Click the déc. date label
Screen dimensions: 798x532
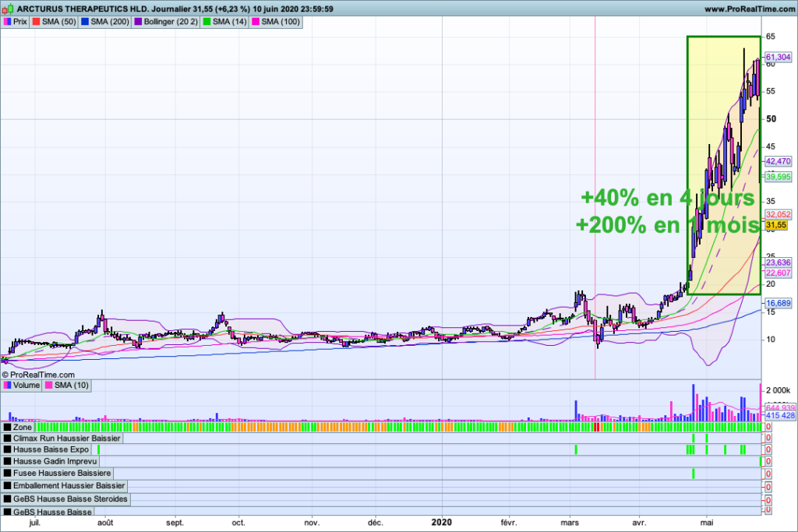[376, 523]
